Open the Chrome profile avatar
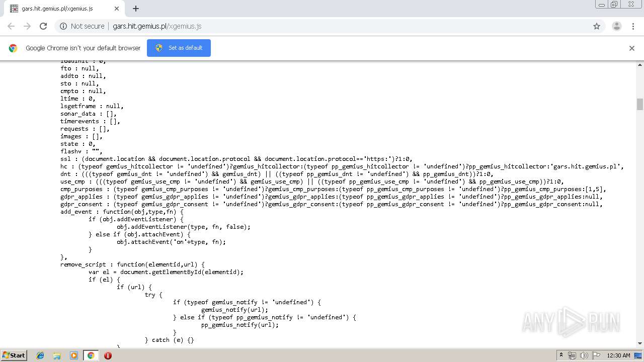Image resolution: width=644 pixels, height=362 pixels. 616,26
